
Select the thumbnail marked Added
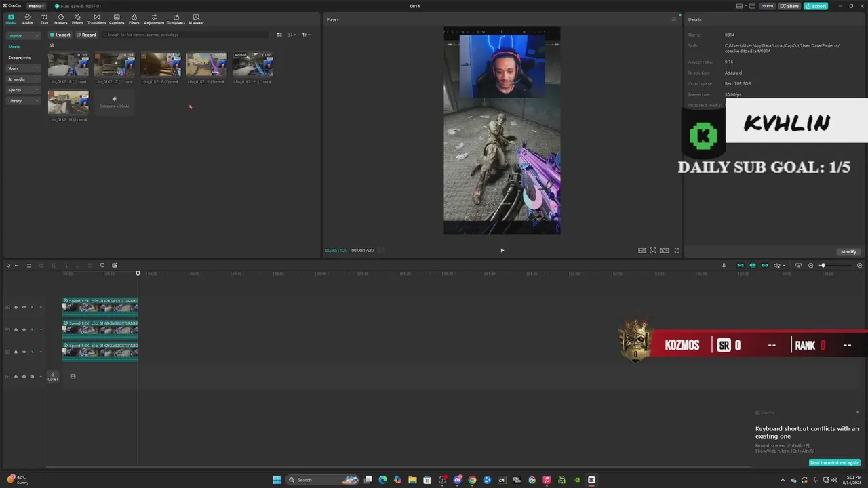click(252, 65)
